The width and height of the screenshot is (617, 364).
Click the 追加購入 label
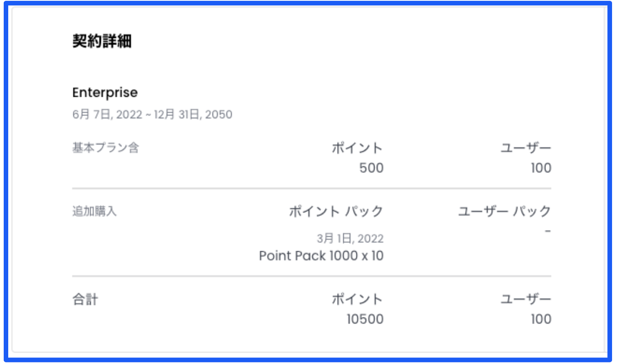pyautogui.click(x=95, y=211)
